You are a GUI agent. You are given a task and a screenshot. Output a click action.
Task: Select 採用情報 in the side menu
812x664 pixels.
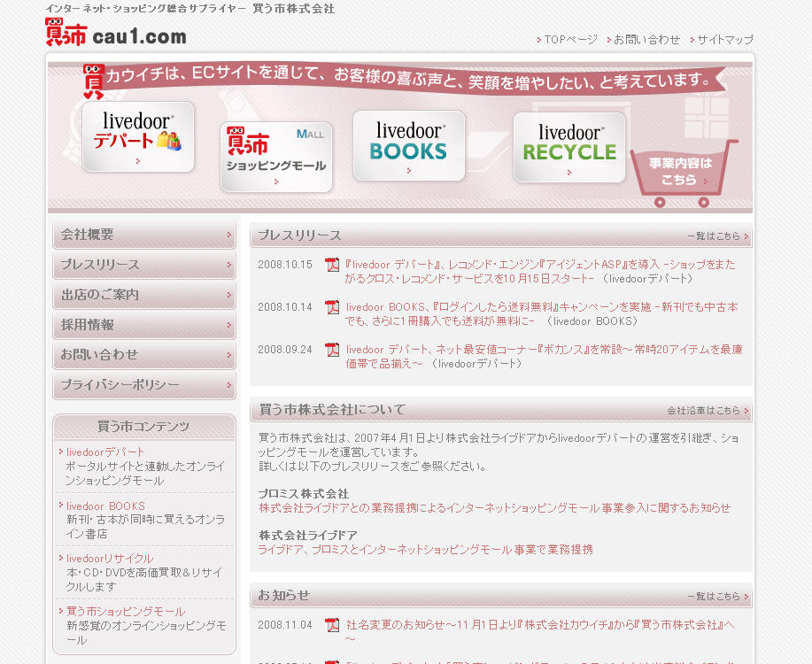pos(144,325)
